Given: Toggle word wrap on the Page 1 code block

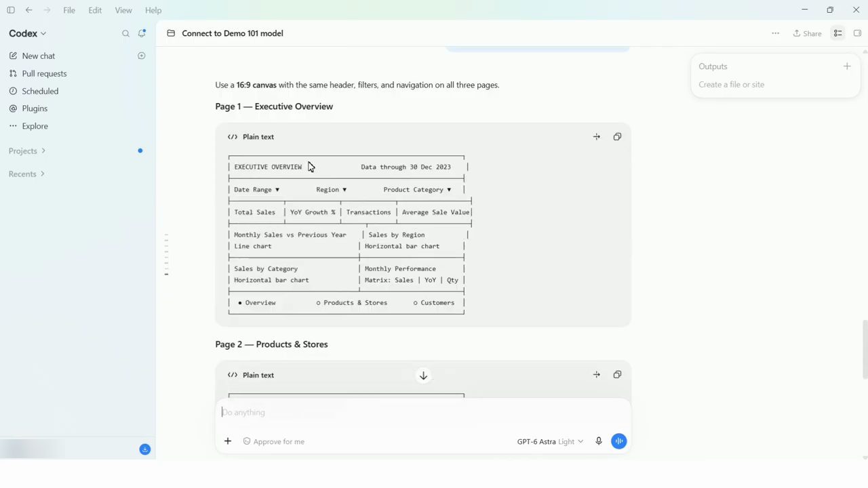Looking at the screenshot, I should coord(597,137).
